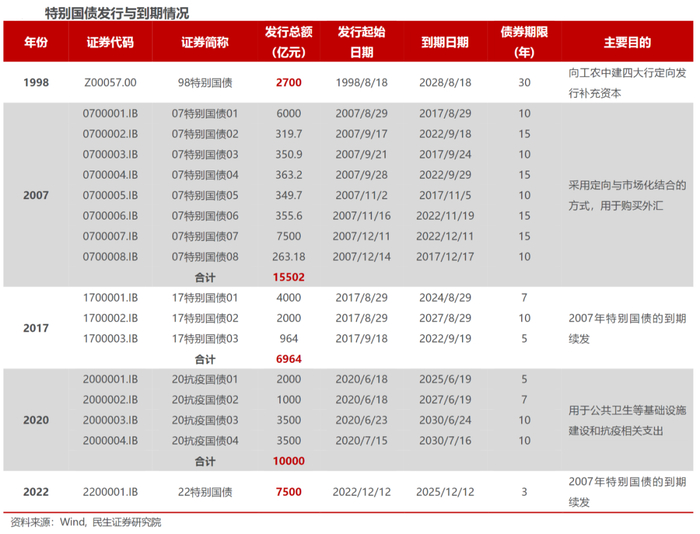Click the 主要目的 column header
Image resolution: width=700 pixels, height=534 pixels.
pos(627,42)
